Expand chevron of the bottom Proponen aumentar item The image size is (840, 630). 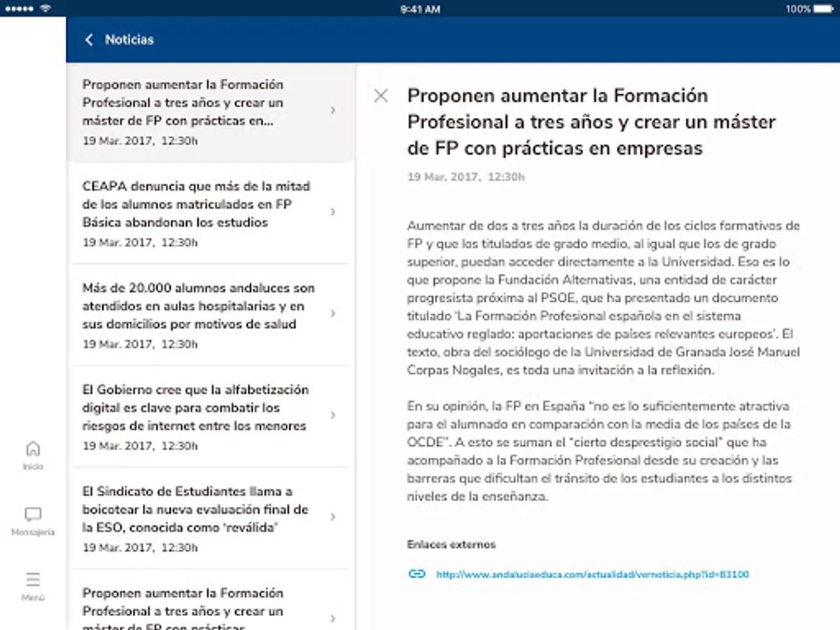pos(333,618)
